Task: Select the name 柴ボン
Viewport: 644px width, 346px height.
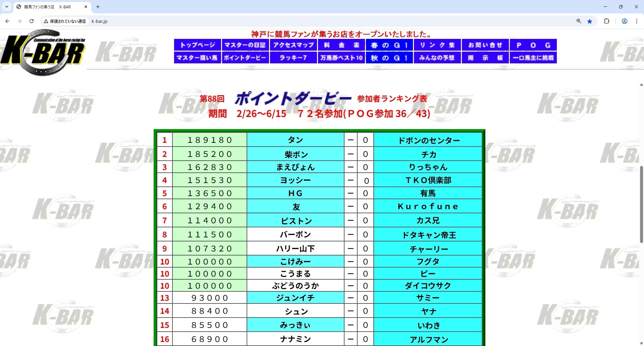Action: 296,154
